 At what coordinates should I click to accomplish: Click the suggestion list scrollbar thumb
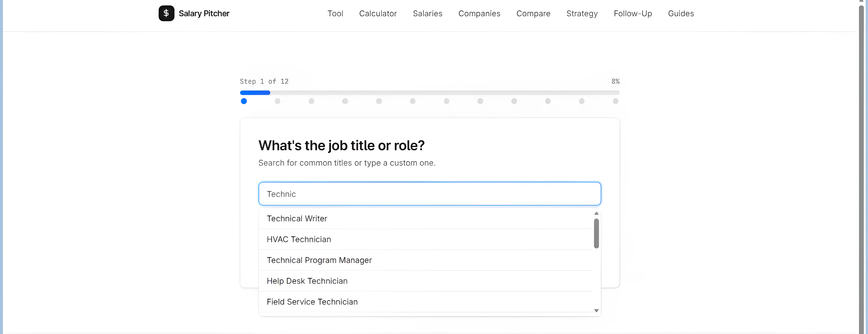click(596, 234)
